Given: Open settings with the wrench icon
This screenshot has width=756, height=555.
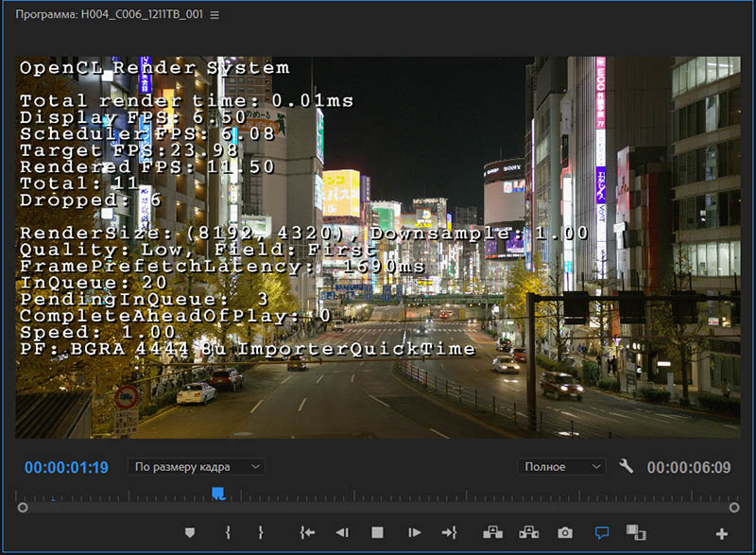Looking at the screenshot, I should click(x=626, y=466).
